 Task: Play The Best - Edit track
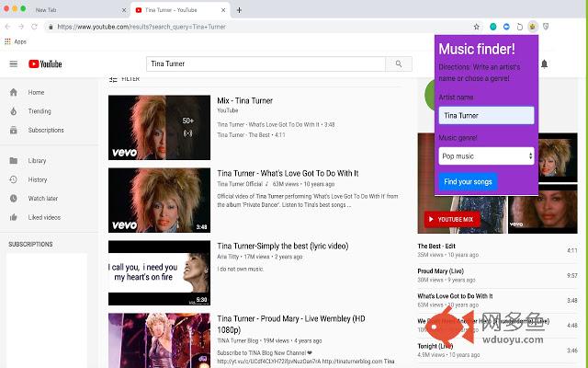pos(497,250)
